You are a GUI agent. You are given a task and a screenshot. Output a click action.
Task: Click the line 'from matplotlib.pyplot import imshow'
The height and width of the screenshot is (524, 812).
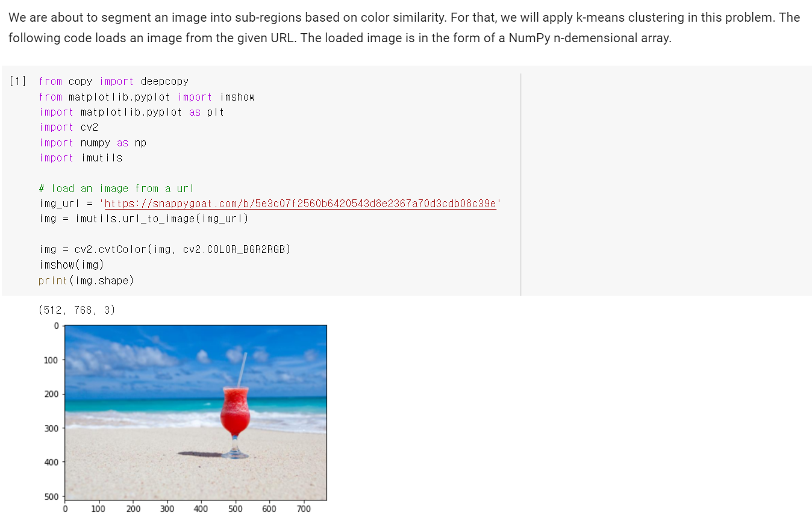146,97
